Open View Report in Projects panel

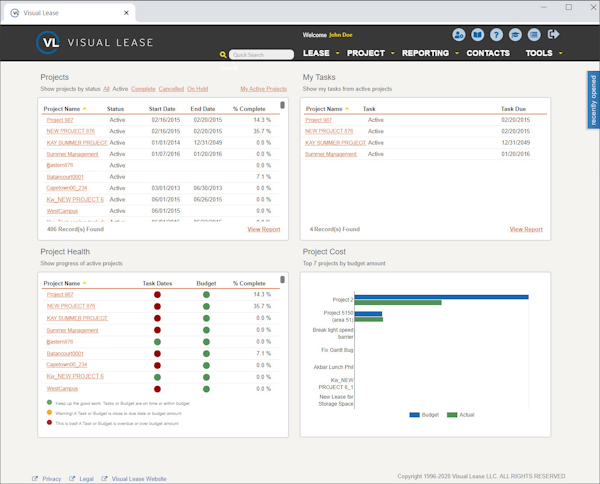[264, 229]
